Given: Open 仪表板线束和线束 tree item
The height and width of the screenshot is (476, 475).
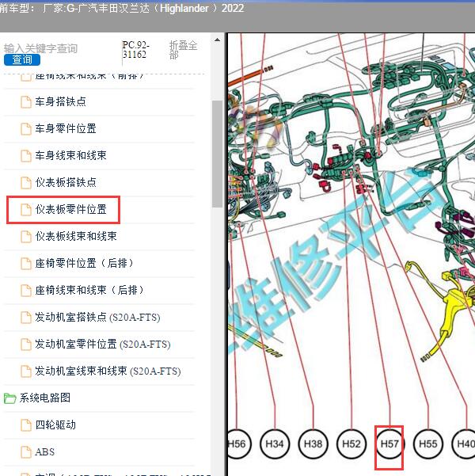Looking at the screenshot, I should (76, 236).
